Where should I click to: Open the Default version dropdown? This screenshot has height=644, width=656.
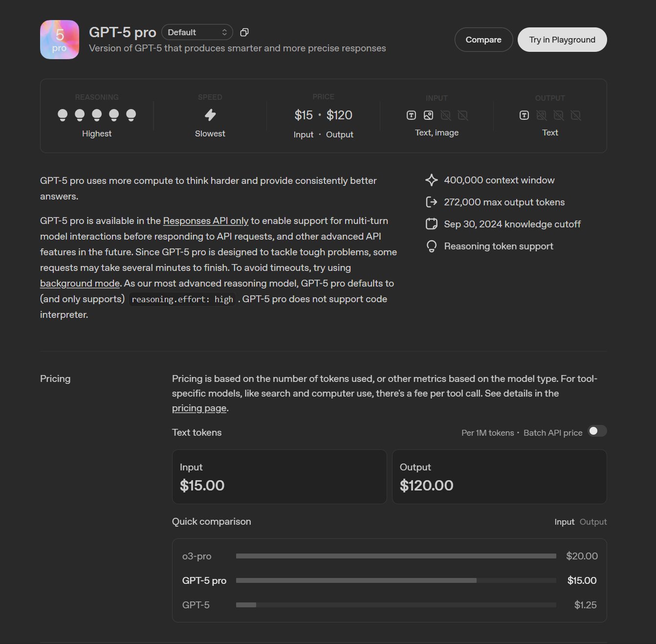[197, 32]
